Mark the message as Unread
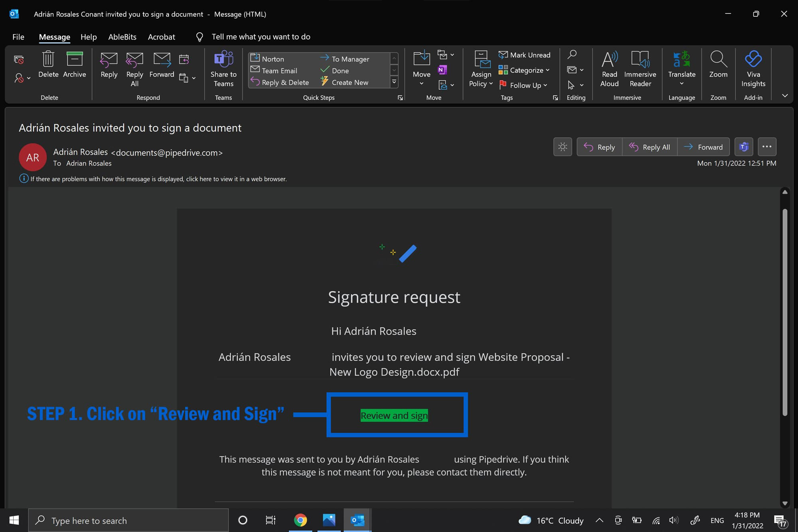Viewport: 798px width, 532px height. 524,55
